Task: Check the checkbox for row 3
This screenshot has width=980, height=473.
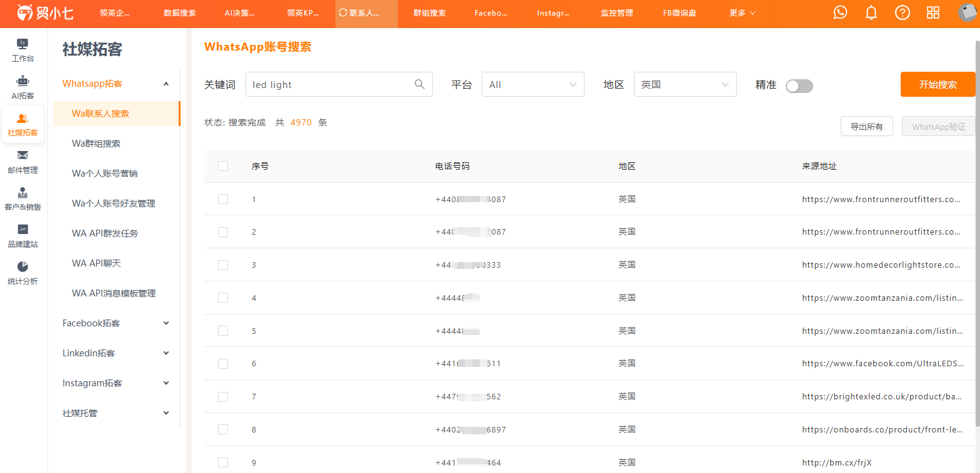Action: pyautogui.click(x=223, y=265)
